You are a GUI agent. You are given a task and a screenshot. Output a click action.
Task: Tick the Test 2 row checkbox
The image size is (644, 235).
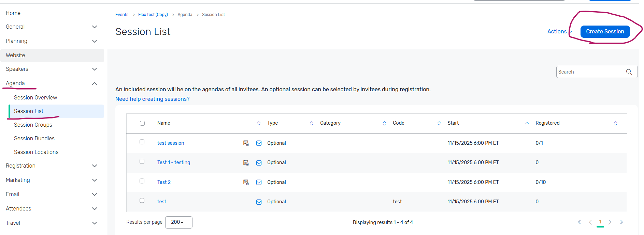pos(142,181)
